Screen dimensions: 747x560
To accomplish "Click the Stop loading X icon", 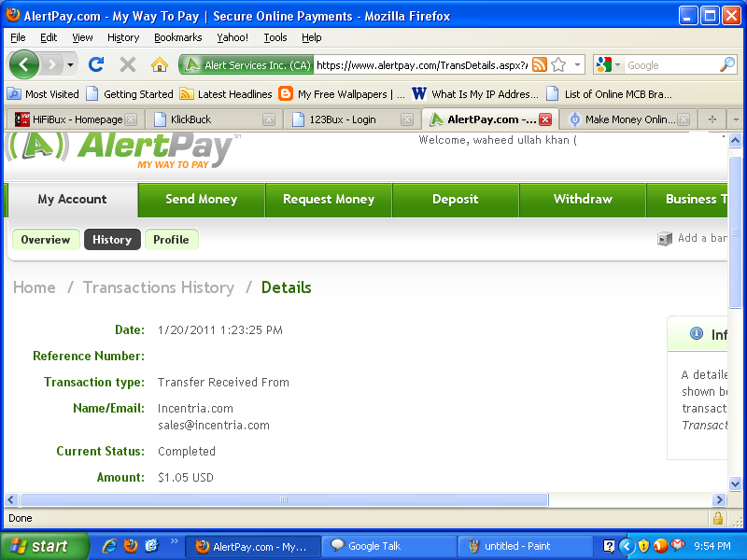I will tap(128, 64).
